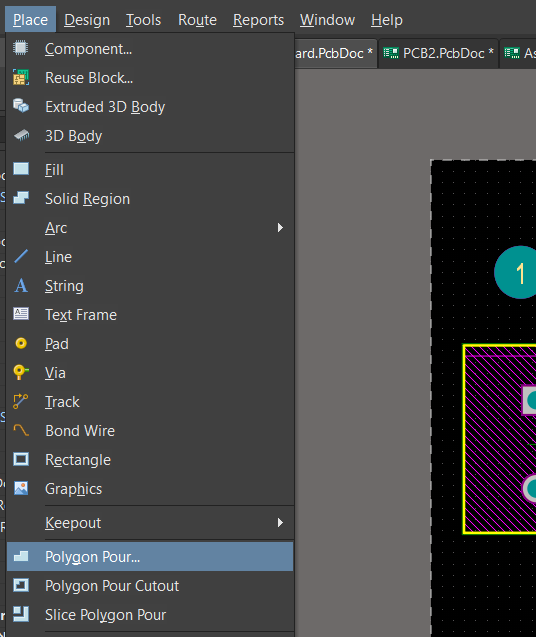Select String menu entry

tap(150, 286)
